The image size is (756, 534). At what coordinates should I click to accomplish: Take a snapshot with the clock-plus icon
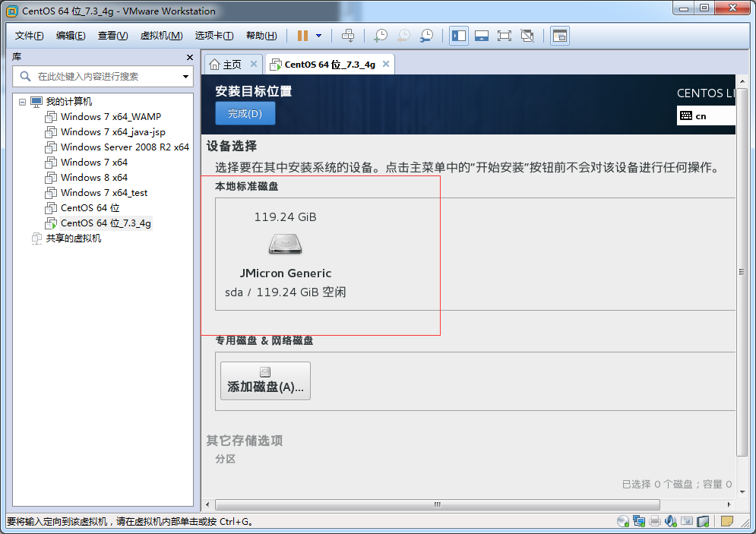point(381,36)
